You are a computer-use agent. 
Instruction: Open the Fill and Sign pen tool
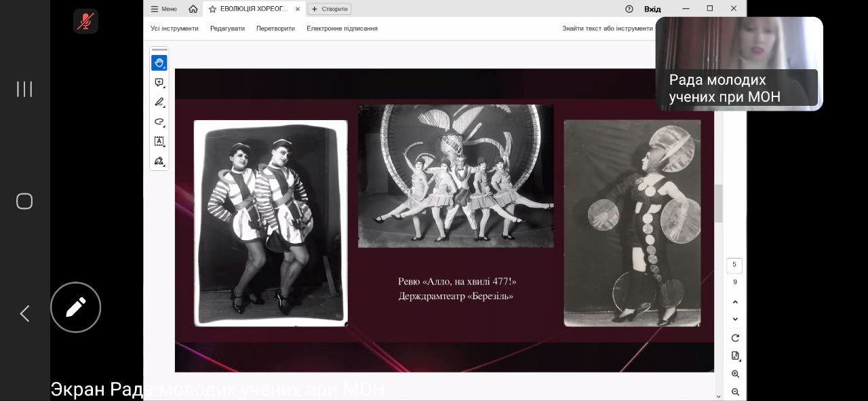(x=159, y=161)
